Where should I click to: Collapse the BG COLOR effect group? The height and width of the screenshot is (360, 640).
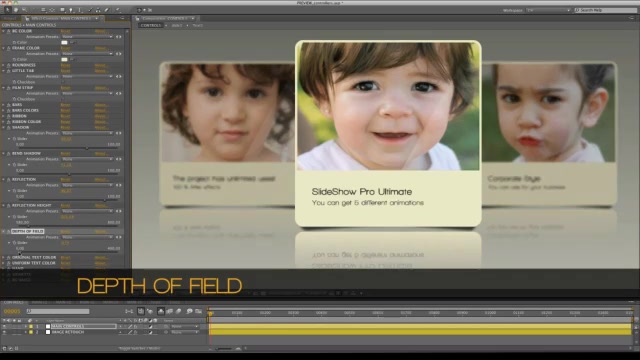(4, 31)
